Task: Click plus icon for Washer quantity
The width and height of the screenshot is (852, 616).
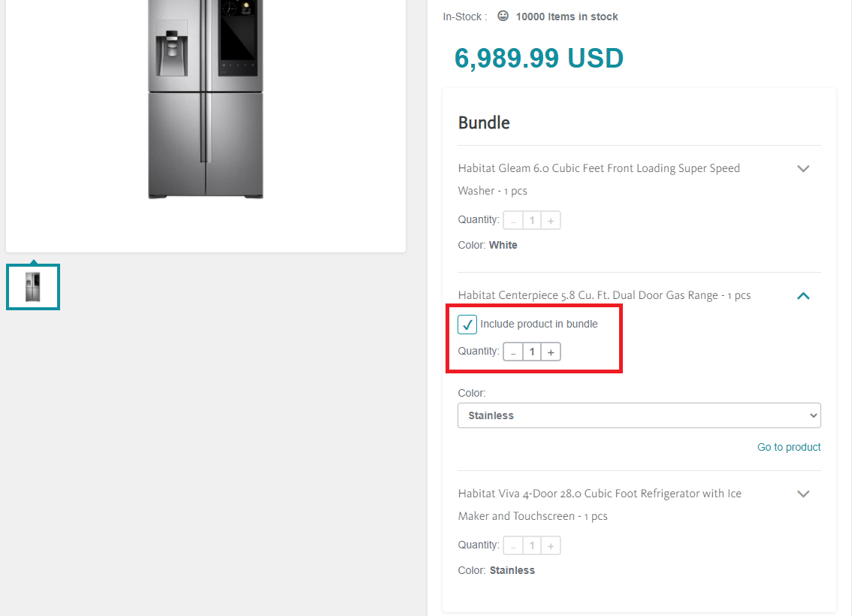Action: 551,221
